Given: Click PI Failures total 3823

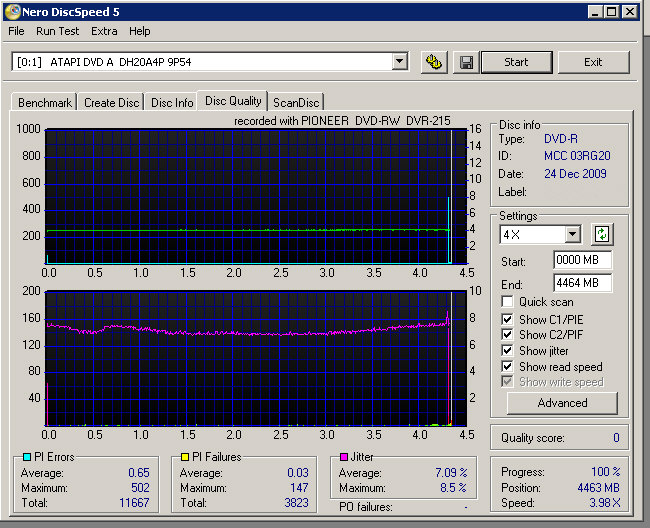Looking at the screenshot, I should coord(296,503).
